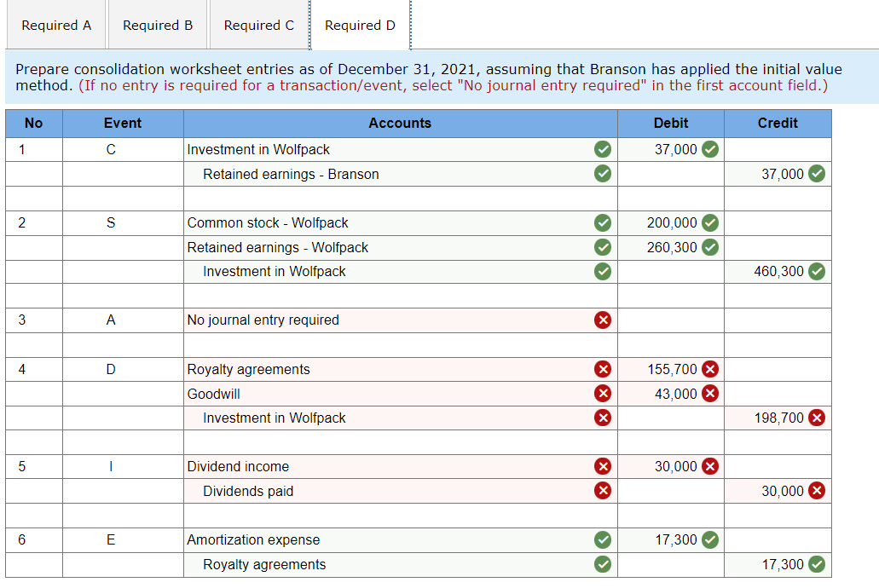
Task: Click red X beside Dividend income account
Action: coord(603,466)
